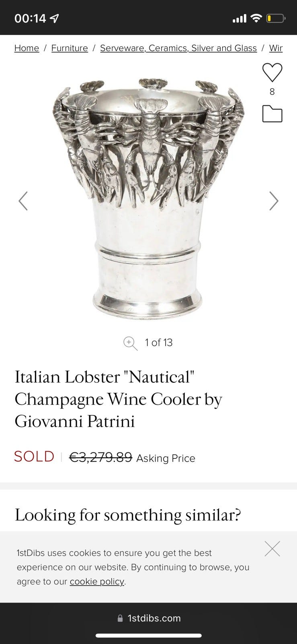This screenshot has width=297, height=644.
Task: Save item using the folder icon
Action: click(x=272, y=114)
